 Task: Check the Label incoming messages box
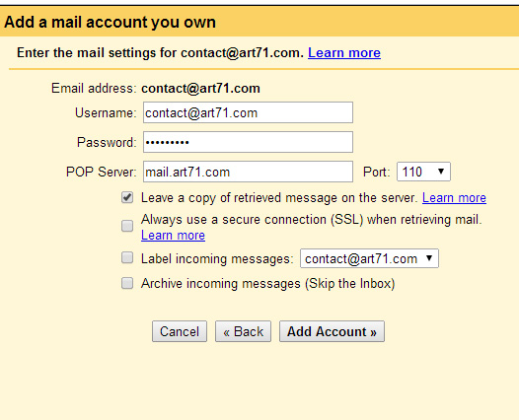tap(127, 257)
